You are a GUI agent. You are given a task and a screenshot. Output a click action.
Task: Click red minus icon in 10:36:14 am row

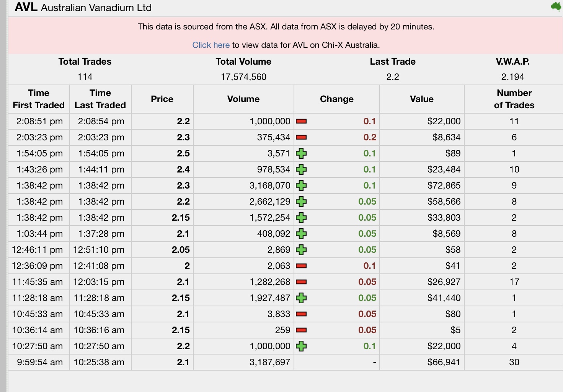click(x=301, y=330)
